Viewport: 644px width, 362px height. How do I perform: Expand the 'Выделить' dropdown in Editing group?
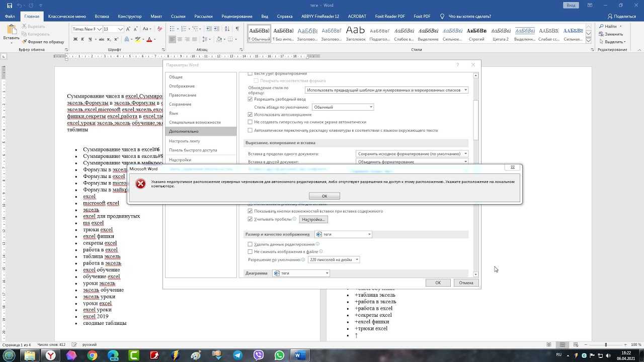pos(612,42)
